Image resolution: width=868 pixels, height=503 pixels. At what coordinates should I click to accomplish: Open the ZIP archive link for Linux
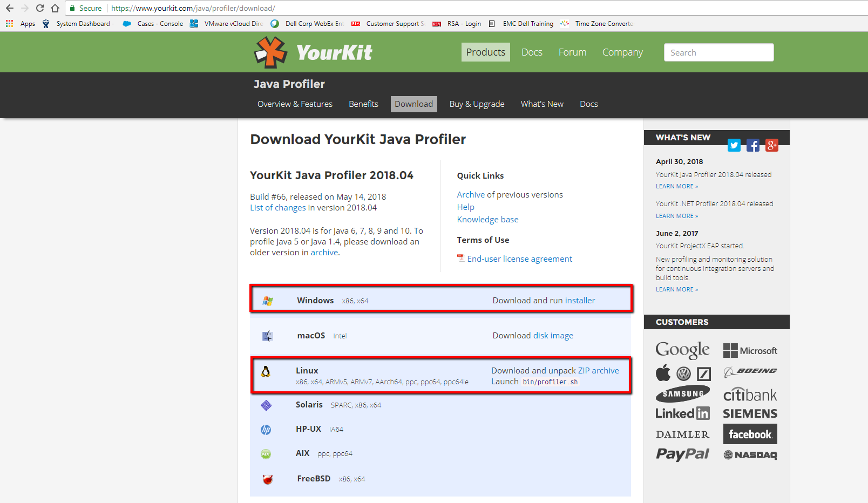[x=598, y=370]
